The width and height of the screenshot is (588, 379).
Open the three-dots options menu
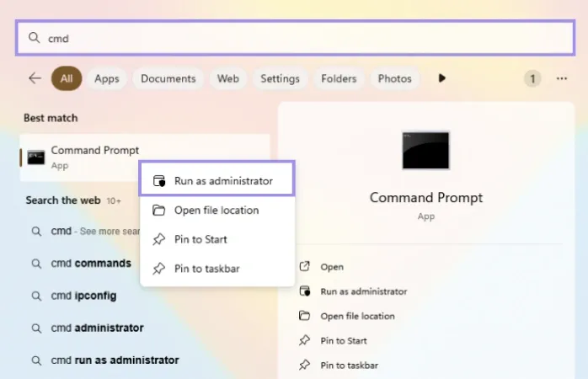pyautogui.click(x=561, y=78)
